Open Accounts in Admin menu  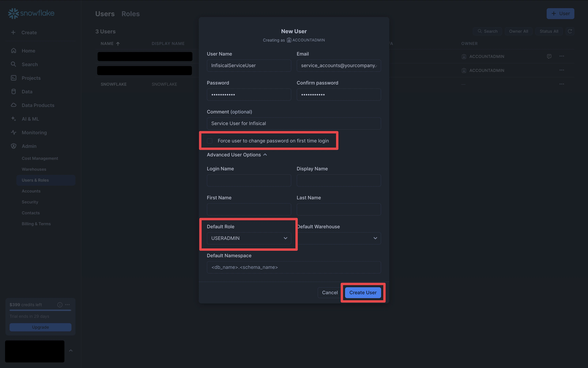[31, 191]
